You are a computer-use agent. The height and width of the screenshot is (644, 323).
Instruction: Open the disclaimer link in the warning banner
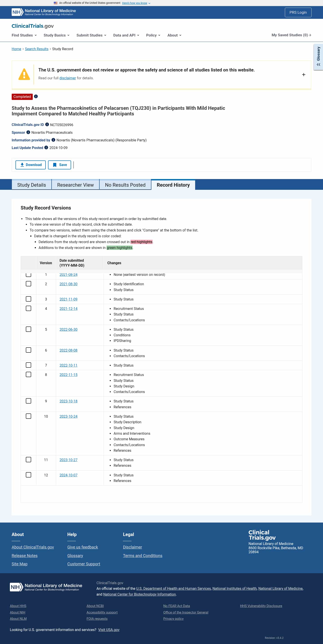[68, 78]
